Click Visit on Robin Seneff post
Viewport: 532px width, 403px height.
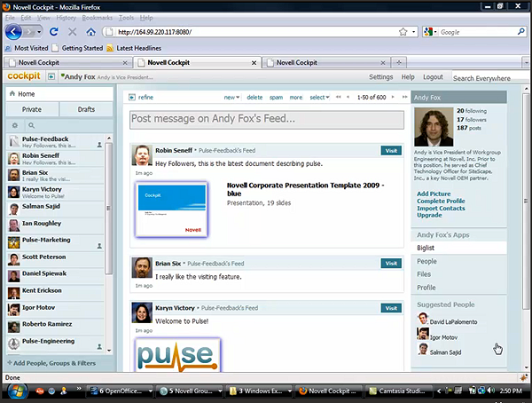click(x=391, y=151)
